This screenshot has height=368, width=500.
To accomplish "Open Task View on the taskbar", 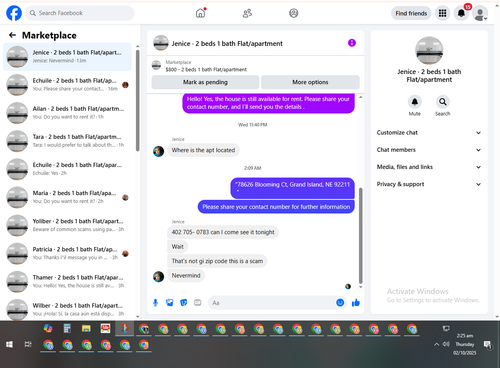I will click(x=28, y=344).
